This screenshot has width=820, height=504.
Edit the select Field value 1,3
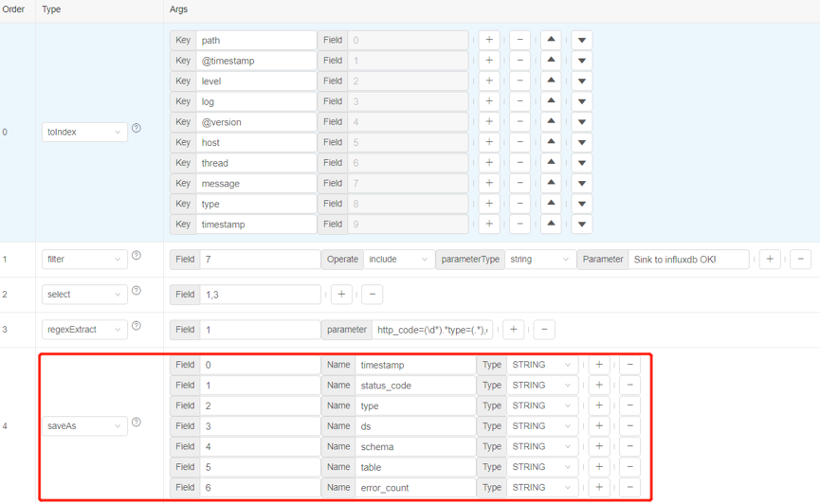260,295
